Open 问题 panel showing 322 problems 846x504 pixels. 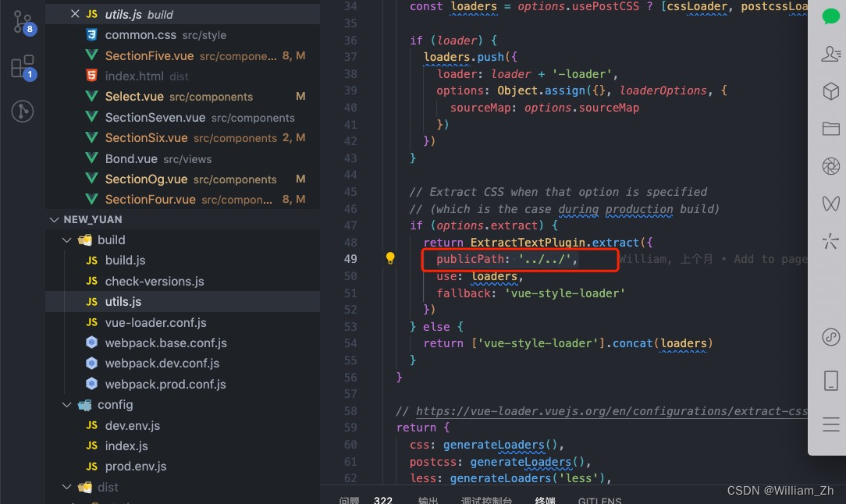click(x=349, y=499)
